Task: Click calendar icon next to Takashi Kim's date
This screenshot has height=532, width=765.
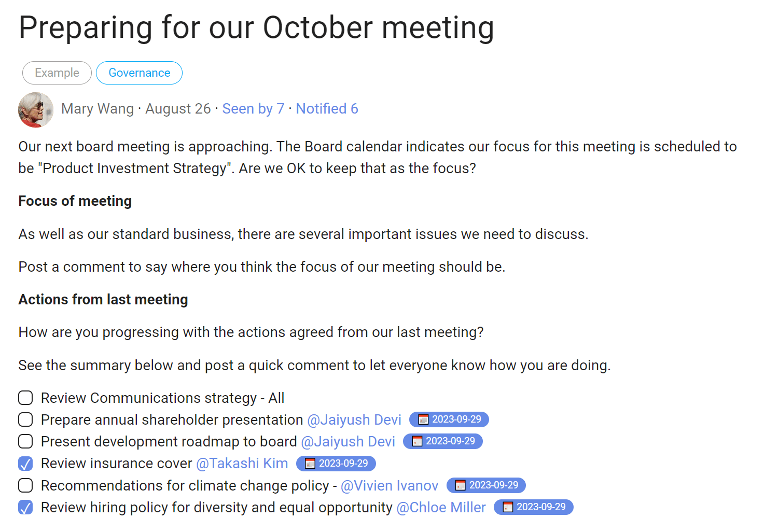Action: tap(310, 464)
